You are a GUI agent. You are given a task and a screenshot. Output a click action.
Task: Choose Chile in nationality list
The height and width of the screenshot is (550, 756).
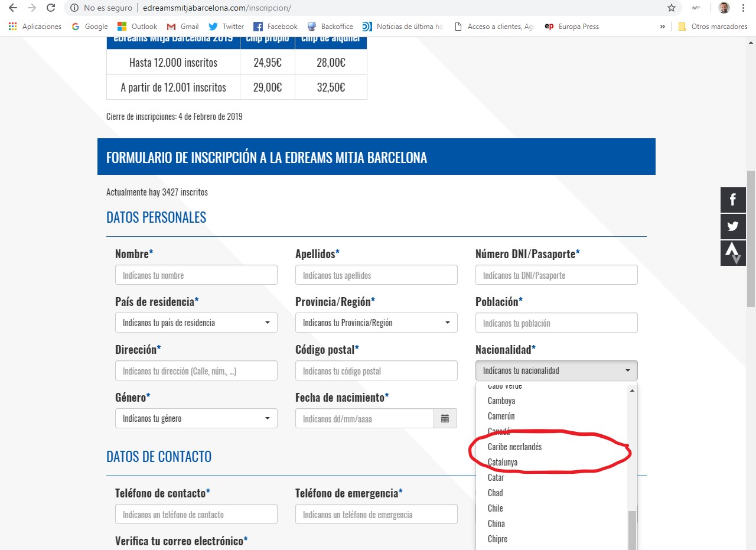496,509
